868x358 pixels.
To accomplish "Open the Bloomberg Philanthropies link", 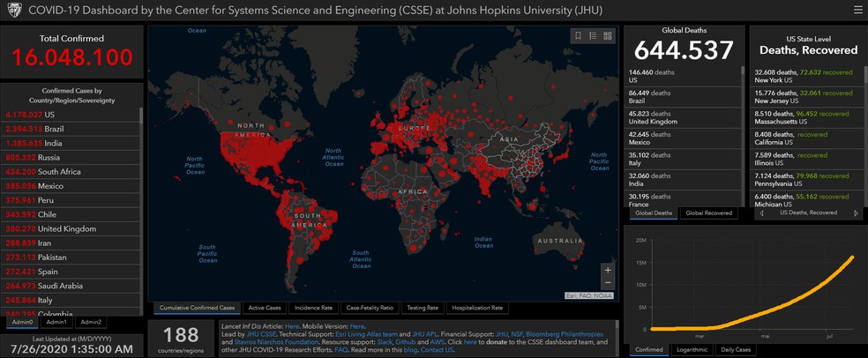I will pyautogui.click(x=565, y=334).
